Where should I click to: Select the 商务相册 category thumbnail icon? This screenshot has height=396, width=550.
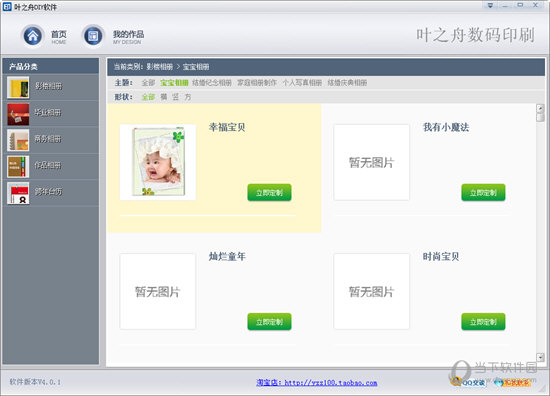(18, 140)
